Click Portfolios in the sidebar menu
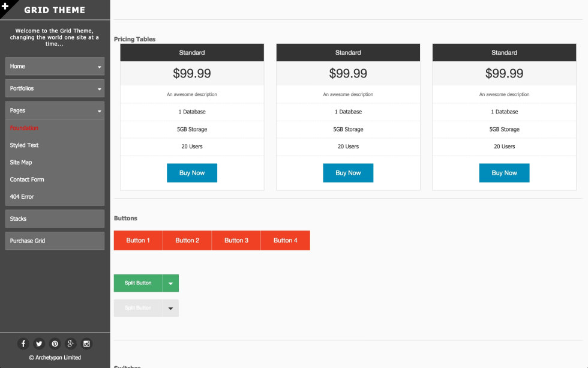This screenshot has width=588, height=368. [55, 88]
